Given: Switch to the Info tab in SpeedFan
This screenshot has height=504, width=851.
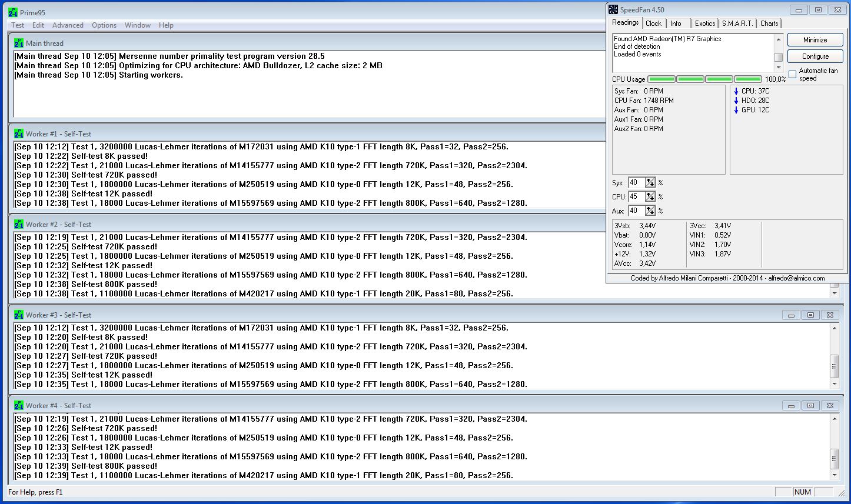Looking at the screenshot, I should [676, 24].
